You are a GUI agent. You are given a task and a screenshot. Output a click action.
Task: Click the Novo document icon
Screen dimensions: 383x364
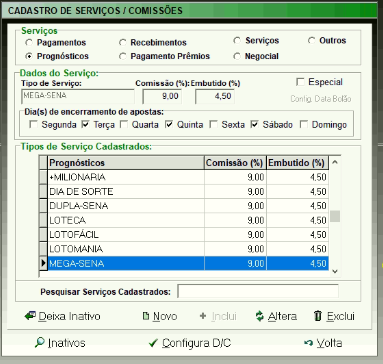146,316
